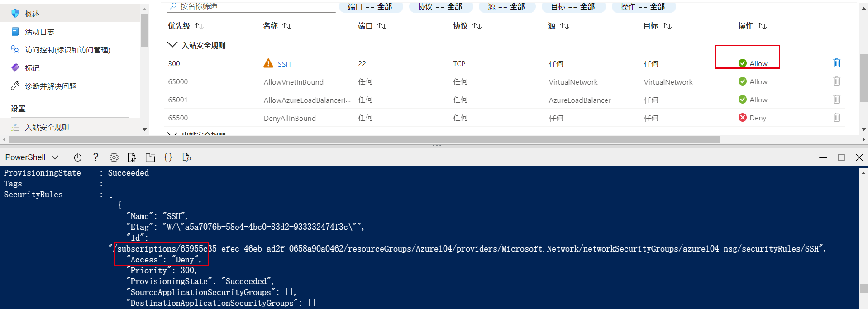Sort by 名称 column
Viewport: 868px width, 309px height.
[x=277, y=26]
